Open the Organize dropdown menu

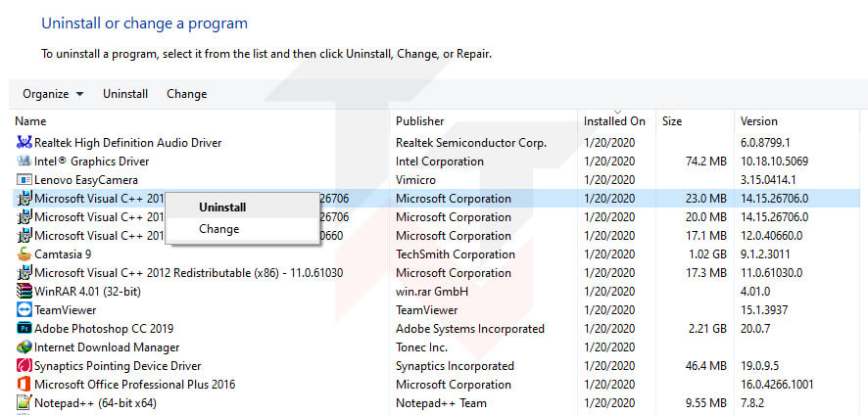(x=53, y=94)
